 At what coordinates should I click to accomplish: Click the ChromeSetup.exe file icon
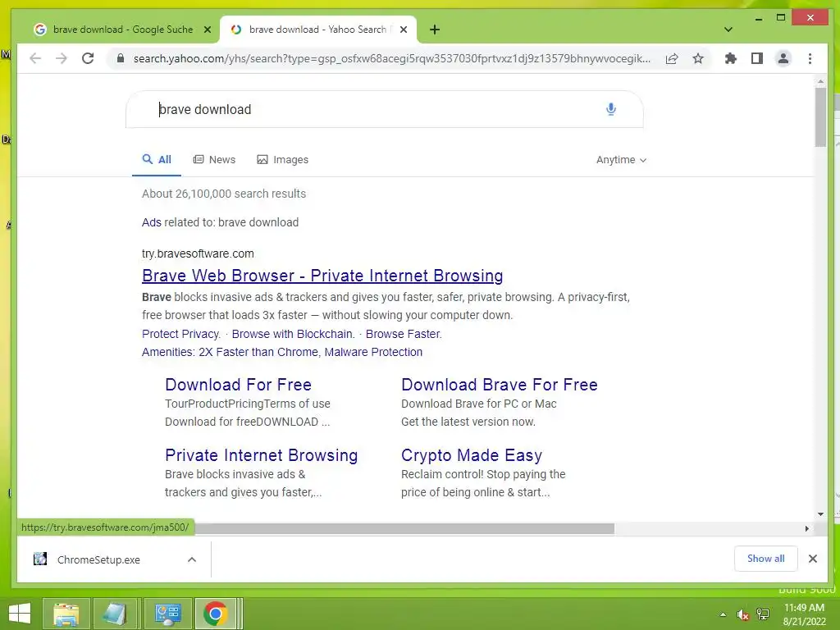pos(40,559)
